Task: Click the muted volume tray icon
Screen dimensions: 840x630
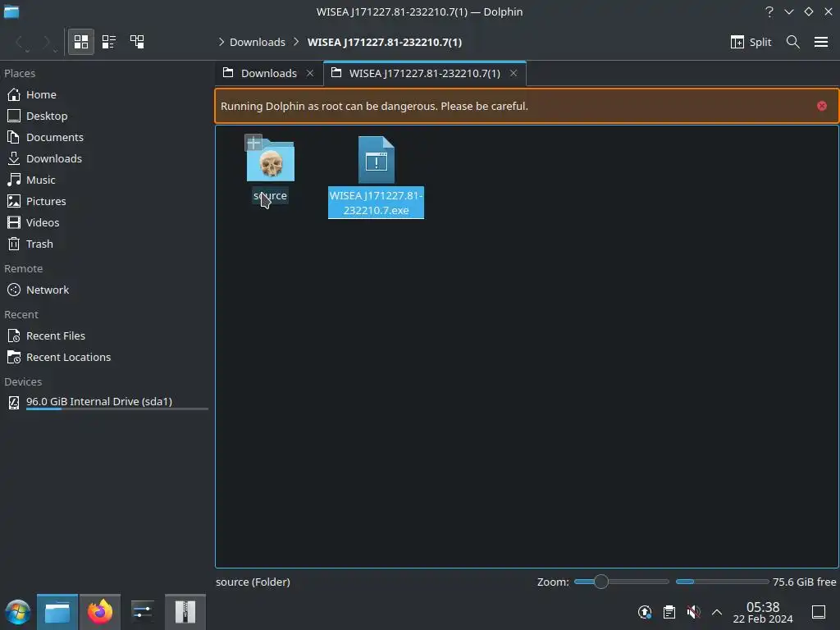Action: [693, 612]
